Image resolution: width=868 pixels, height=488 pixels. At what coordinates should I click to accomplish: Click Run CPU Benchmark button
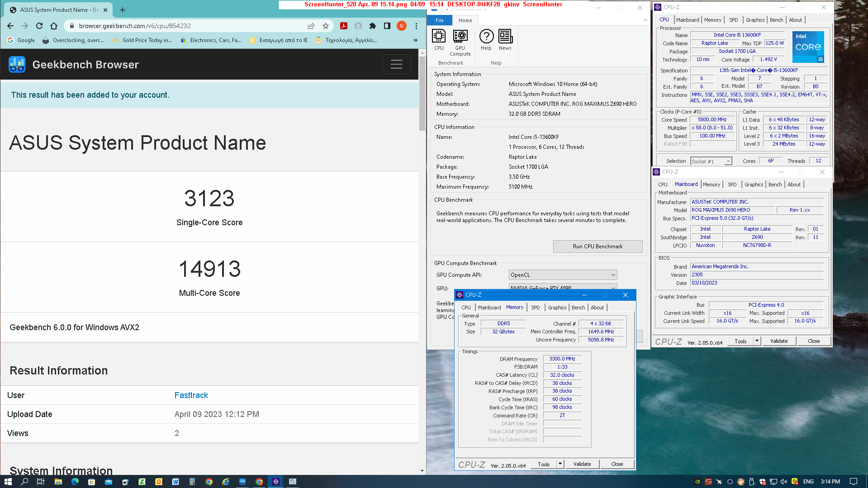[x=598, y=246]
